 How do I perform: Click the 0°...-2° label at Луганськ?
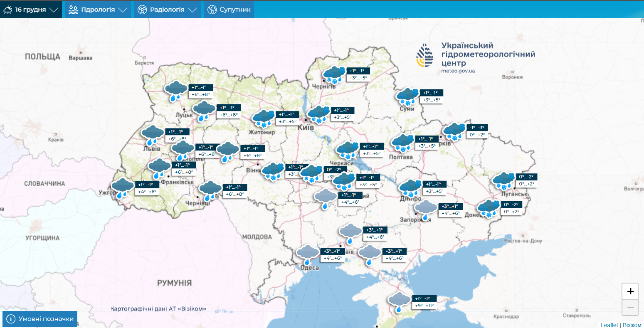(527, 177)
